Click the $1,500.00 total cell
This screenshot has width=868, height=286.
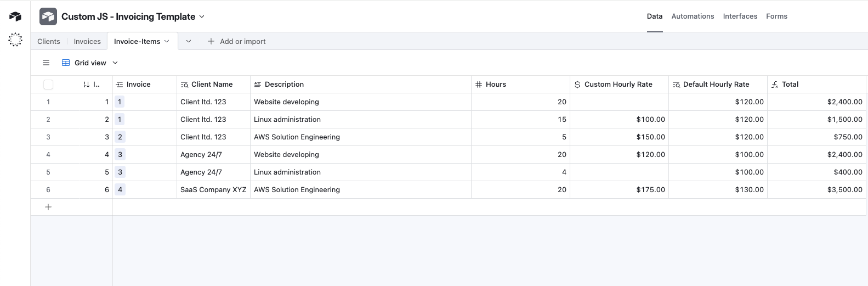click(x=816, y=119)
